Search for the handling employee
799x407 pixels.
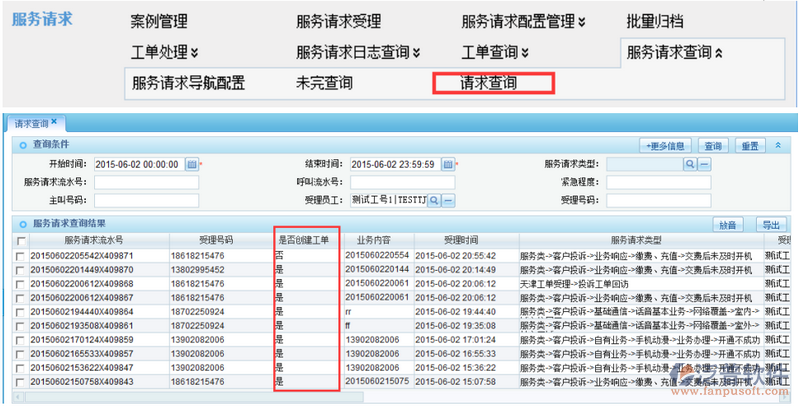(434, 200)
